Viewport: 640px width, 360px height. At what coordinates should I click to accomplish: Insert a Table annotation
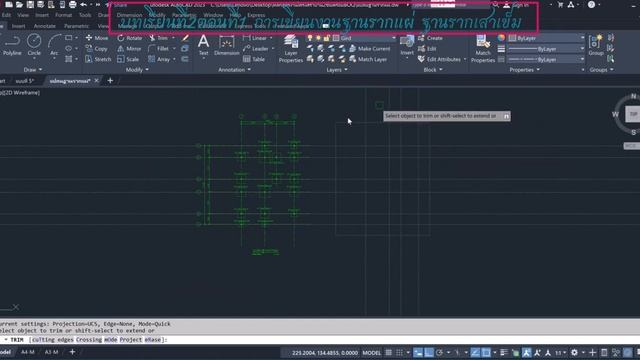(254, 59)
